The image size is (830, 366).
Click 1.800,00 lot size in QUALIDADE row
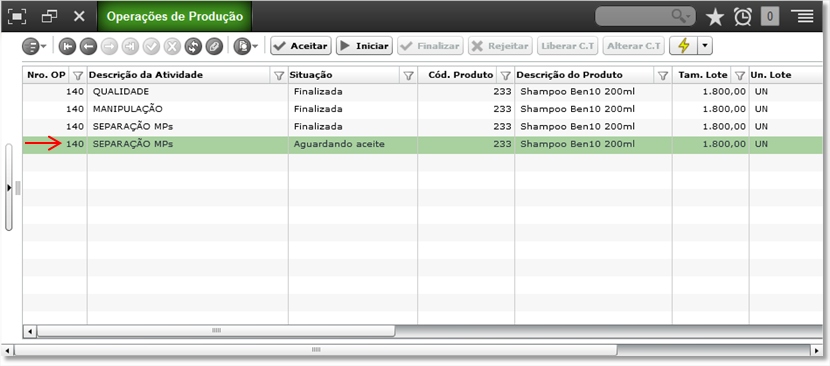pos(724,92)
